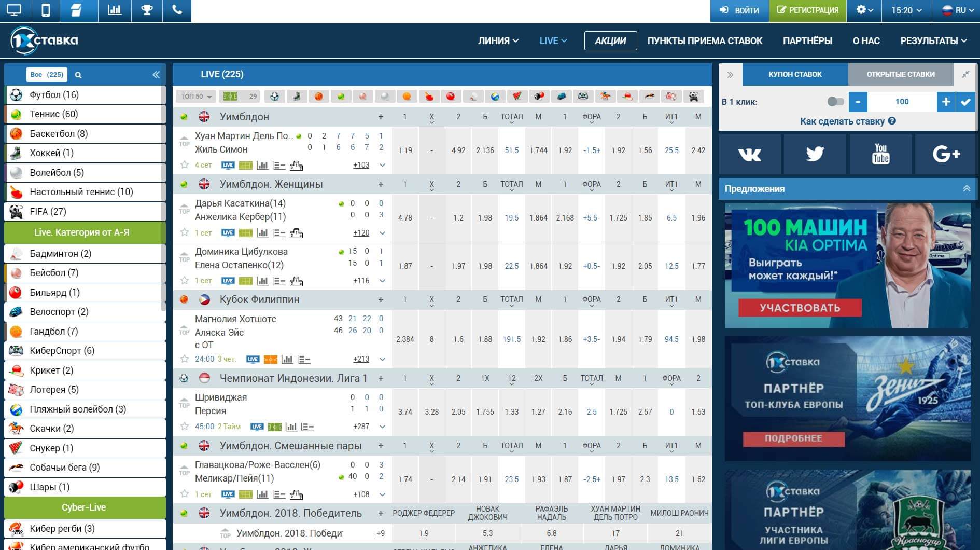The height and width of the screenshot is (550, 980).
Task: Add Del Potro vs Simon match to favorites
Action: click(184, 165)
